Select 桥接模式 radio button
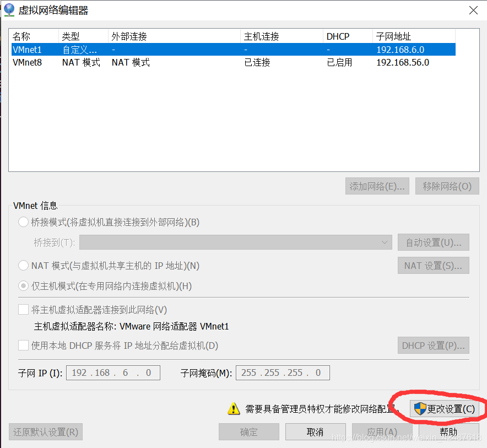Viewport: 487px width, 448px height. [x=24, y=222]
